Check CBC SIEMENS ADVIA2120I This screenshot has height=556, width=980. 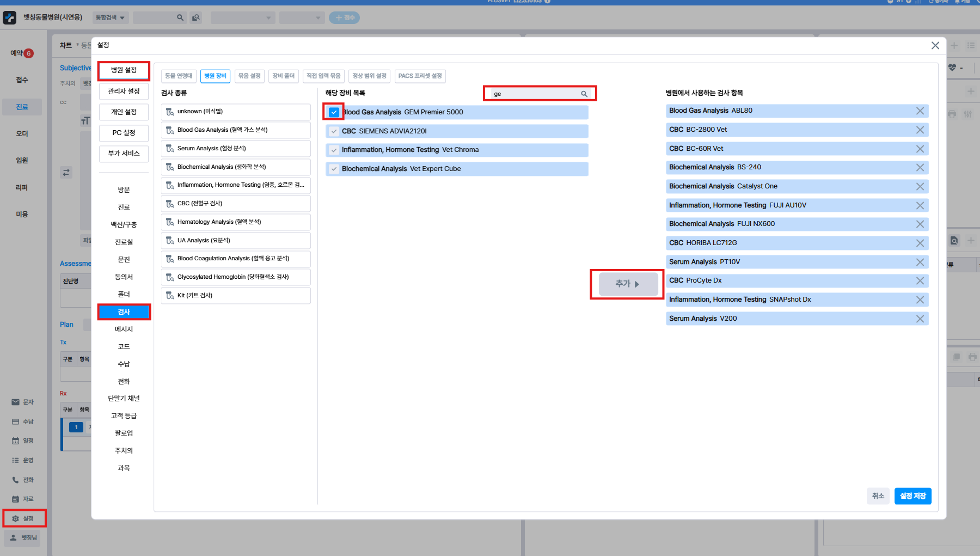click(334, 131)
